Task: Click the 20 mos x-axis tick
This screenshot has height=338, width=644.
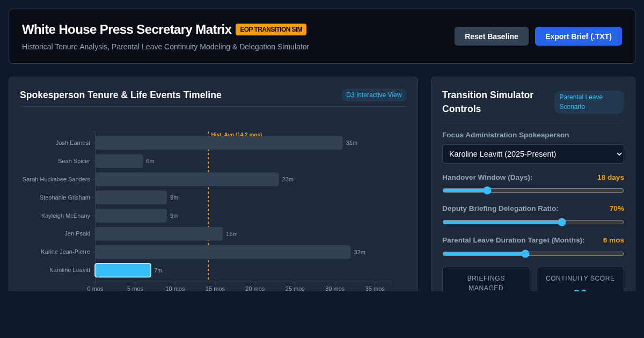Action: coord(255,289)
